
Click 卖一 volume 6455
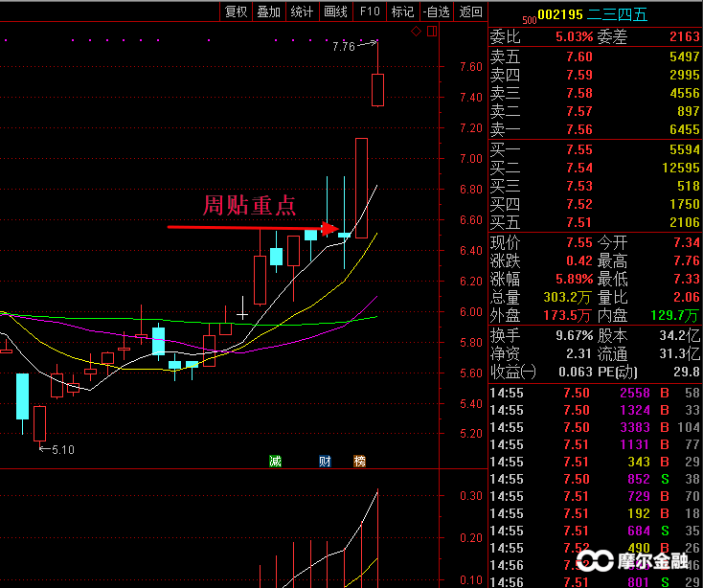pos(685,129)
